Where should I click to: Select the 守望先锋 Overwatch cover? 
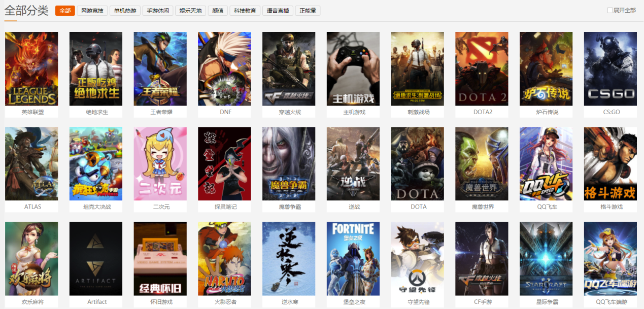pos(418,259)
